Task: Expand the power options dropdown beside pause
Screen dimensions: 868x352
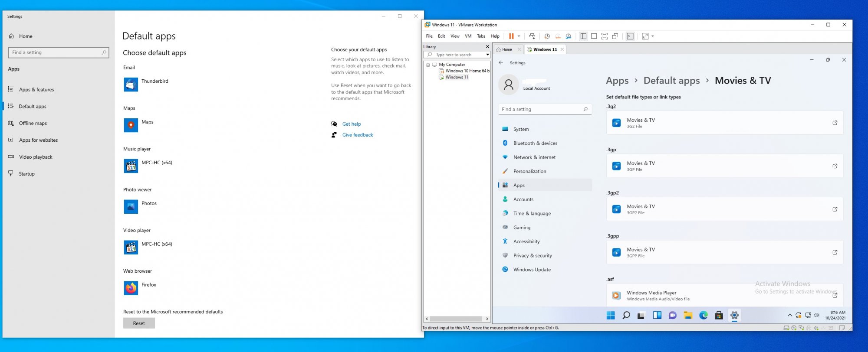Action: (x=519, y=36)
